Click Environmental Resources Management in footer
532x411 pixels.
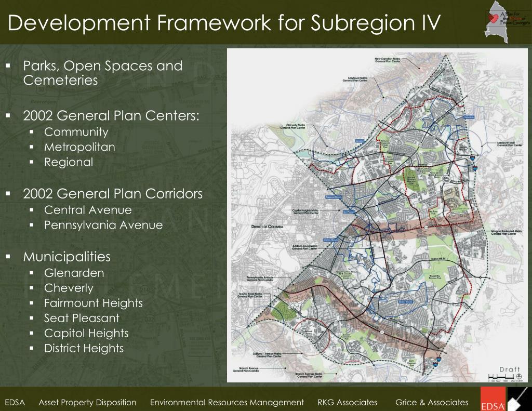click(227, 403)
